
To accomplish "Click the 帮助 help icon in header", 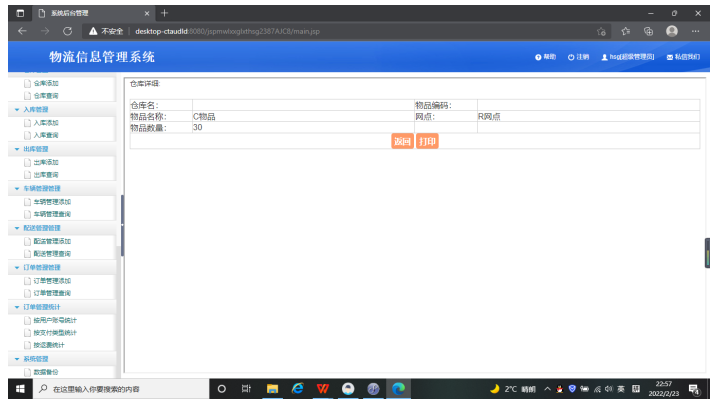I will click(538, 57).
